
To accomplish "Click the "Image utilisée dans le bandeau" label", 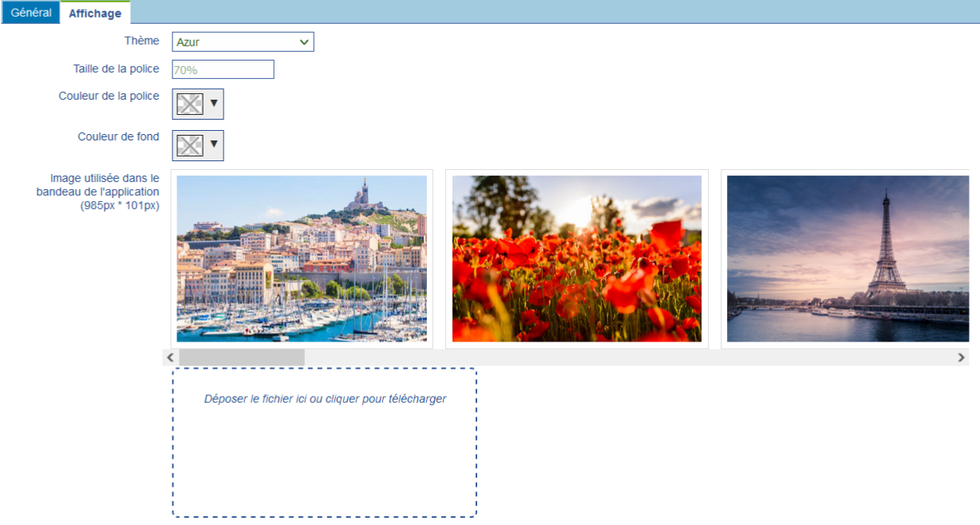I will (x=105, y=191).
